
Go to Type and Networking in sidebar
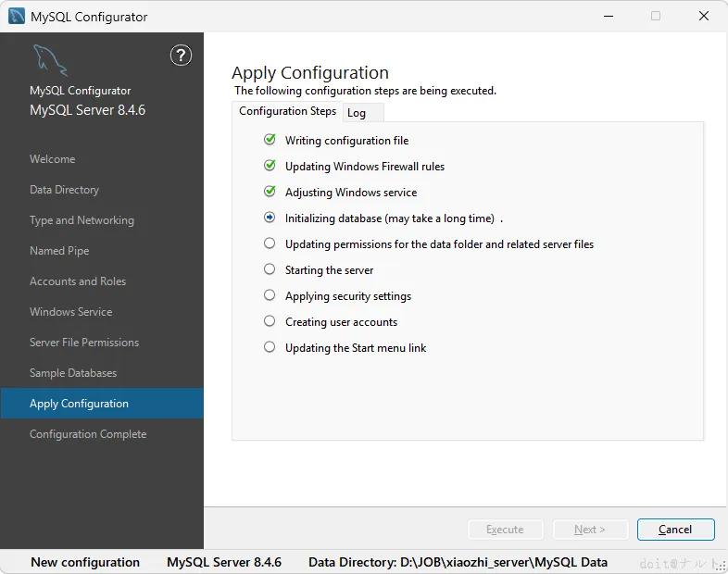tap(82, 220)
